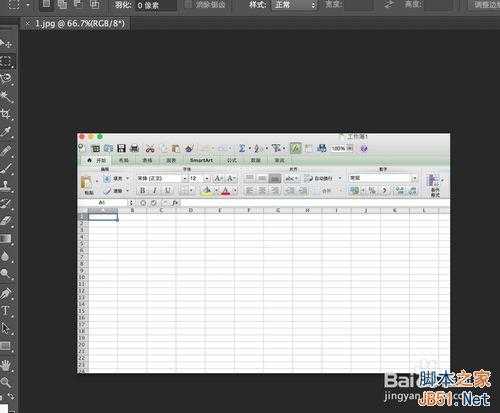Select the Move tool

pos(6,43)
